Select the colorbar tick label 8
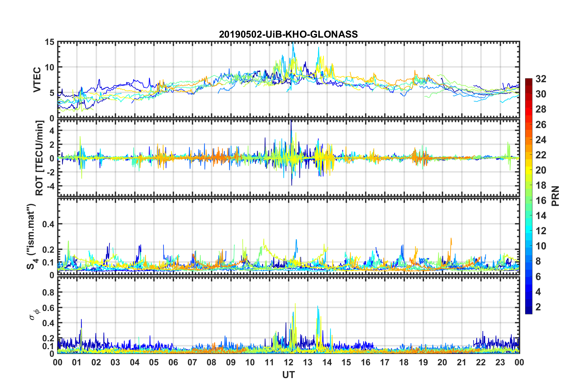The height and width of the screenshot is (392, 577). pyautogui.click(x=538, y=261)
